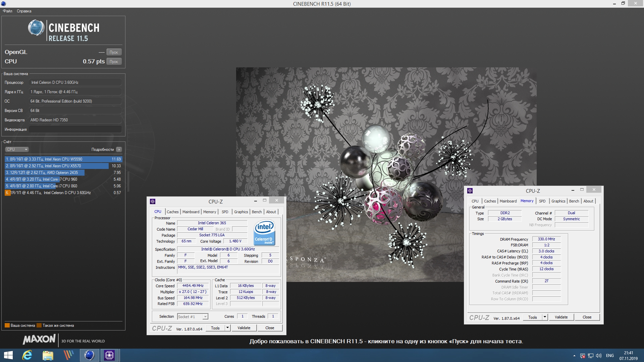Click the Информация input field
The width and height of the screenshot is (644, 362).
(75, 129)
